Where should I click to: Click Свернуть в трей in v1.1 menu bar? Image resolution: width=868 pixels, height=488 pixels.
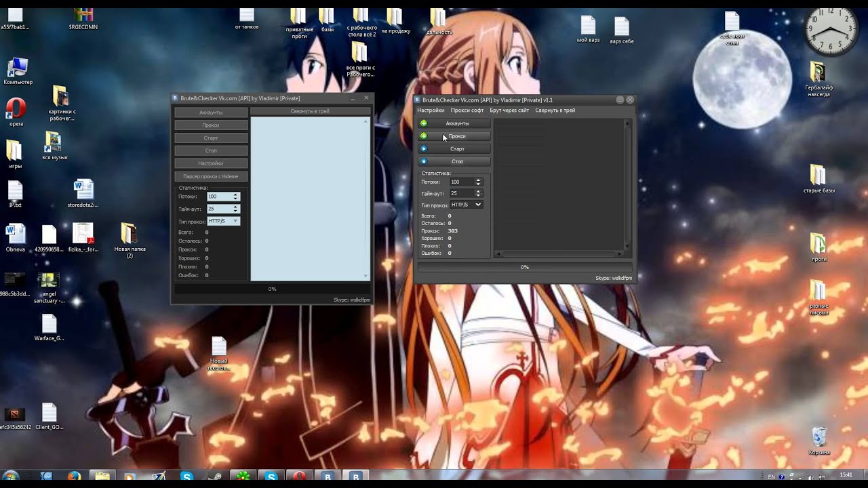pos(555,110)
